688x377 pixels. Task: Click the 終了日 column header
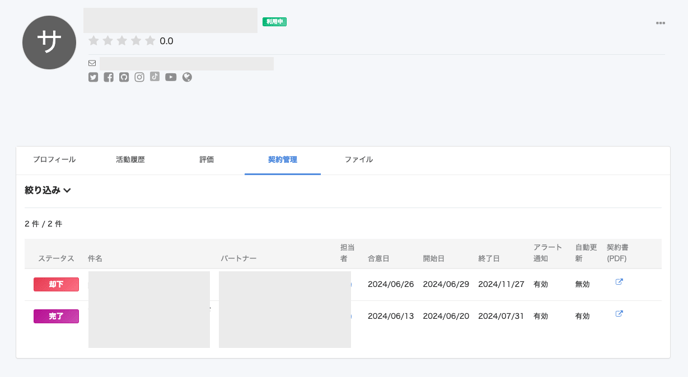click(x=489, y=259)
